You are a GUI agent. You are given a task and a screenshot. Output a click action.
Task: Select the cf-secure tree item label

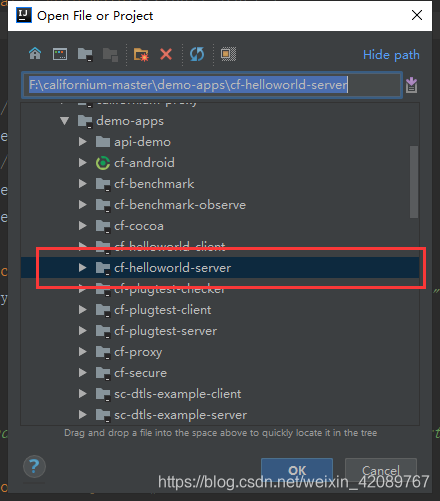[140, 373]
